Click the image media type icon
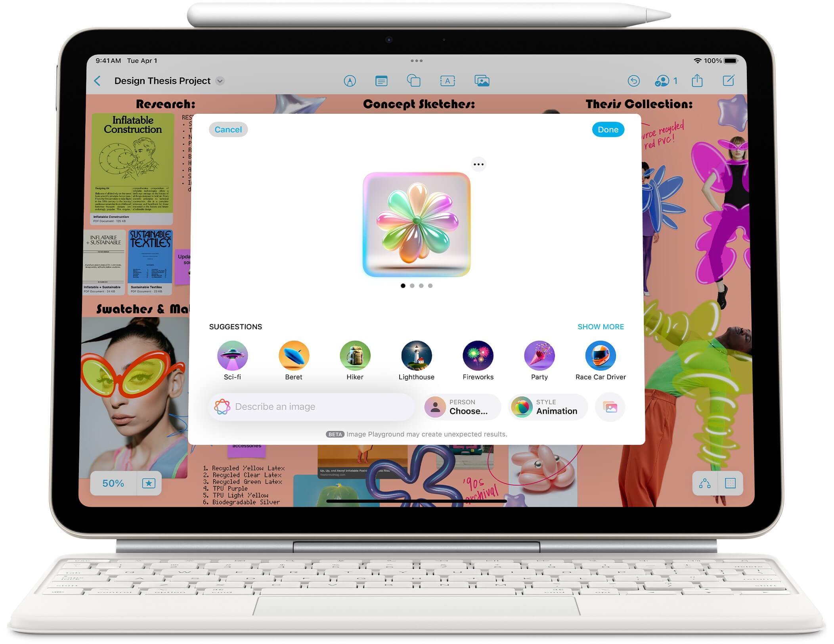The width and height of the screenshot is (834, 644). click(482, 80)
